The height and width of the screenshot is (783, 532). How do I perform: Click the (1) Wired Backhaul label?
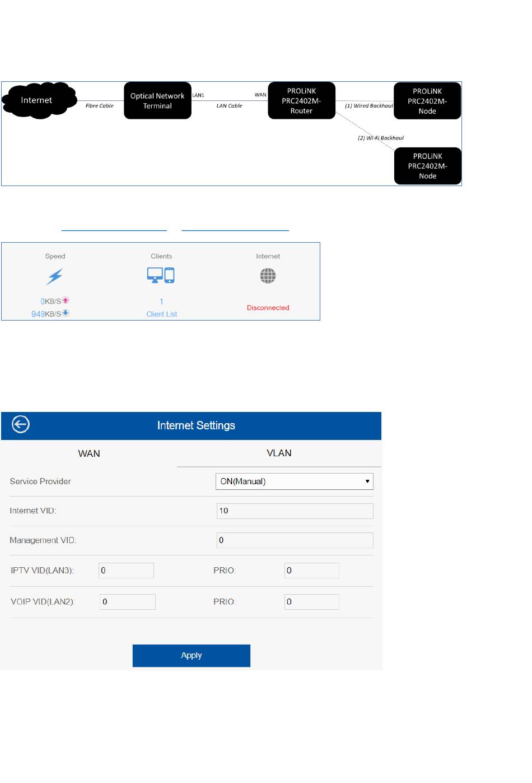click(x=368, y=105)
